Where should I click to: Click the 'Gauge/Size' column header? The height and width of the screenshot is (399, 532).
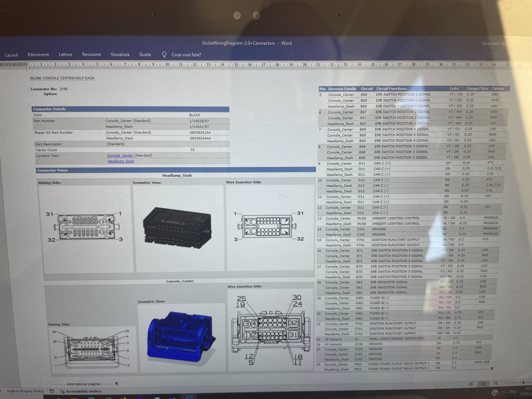pos(477,89)
